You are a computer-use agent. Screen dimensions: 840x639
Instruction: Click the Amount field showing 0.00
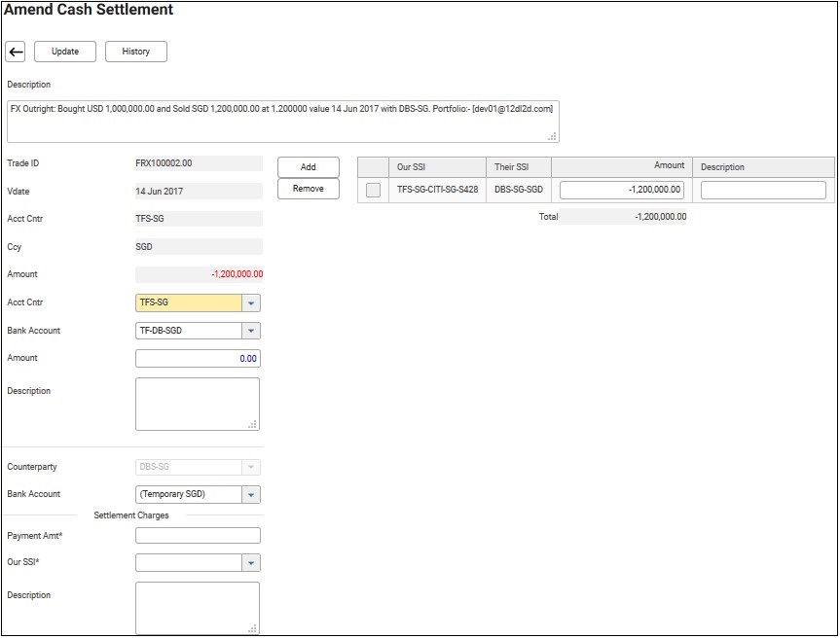tap(198, 359)
